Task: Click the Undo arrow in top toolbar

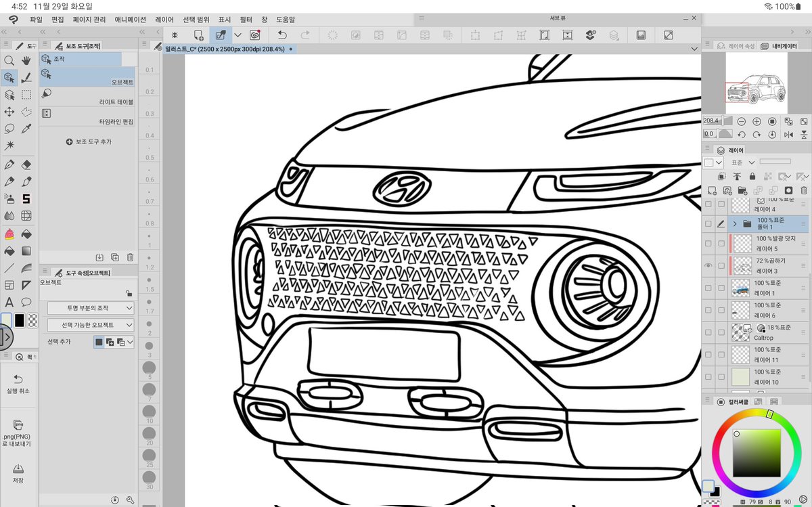Action: point(283,35)
